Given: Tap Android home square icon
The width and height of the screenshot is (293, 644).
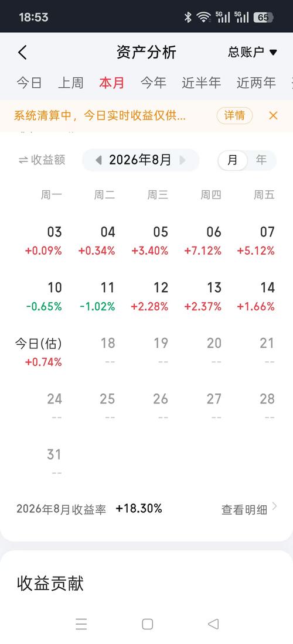Looking at the screenshot, I should (147, 624).
